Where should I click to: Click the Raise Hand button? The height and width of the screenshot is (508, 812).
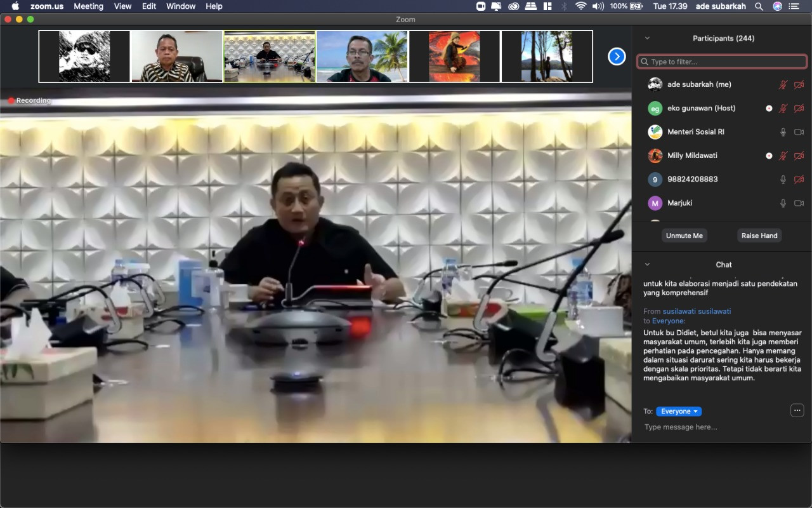(x=759, y=236)
